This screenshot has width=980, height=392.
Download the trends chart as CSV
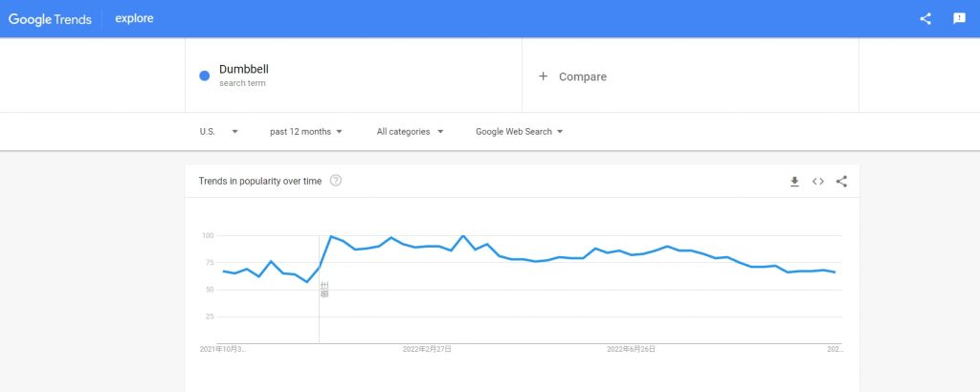tap(794, 182)
